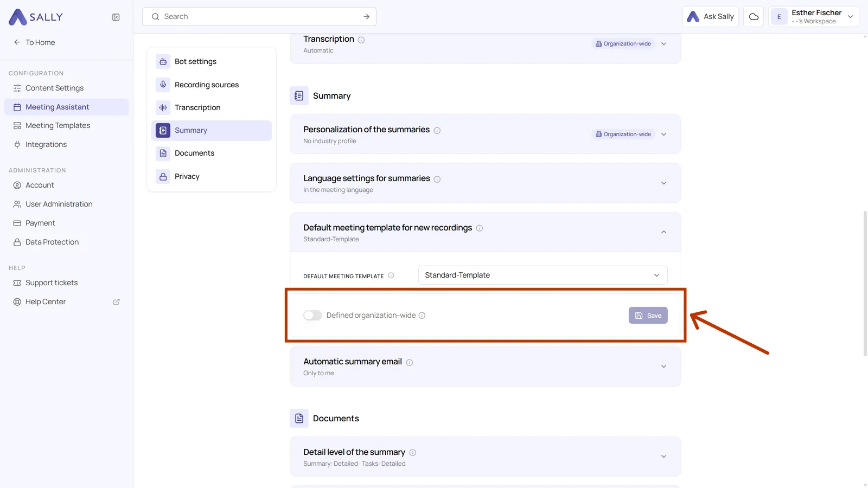Open Meeting Templates in sidebar
This screenshot has width=868, height=488.
pos(66,126)
